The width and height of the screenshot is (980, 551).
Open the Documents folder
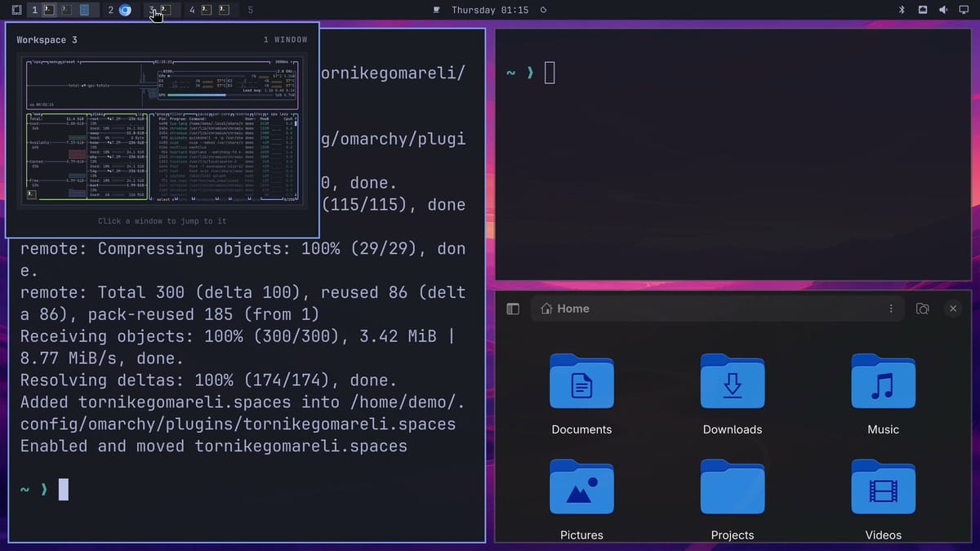pyautogui.click(x=581, y=381)
